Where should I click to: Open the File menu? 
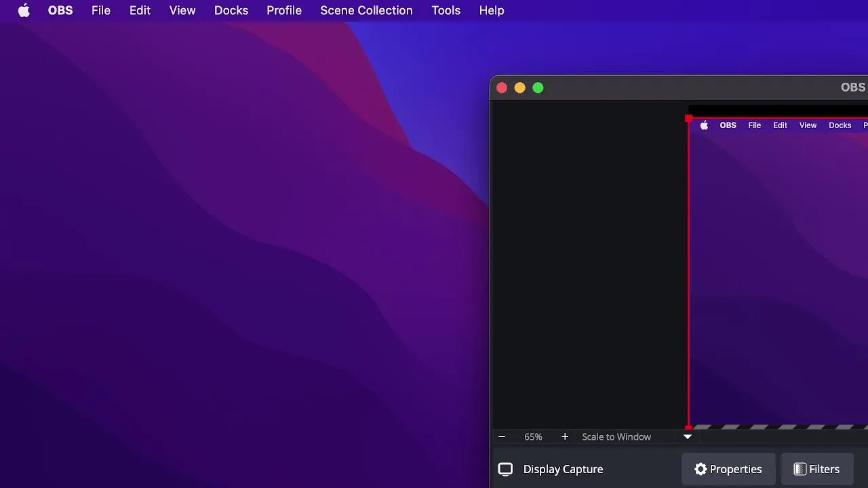(x=101, y=10)
